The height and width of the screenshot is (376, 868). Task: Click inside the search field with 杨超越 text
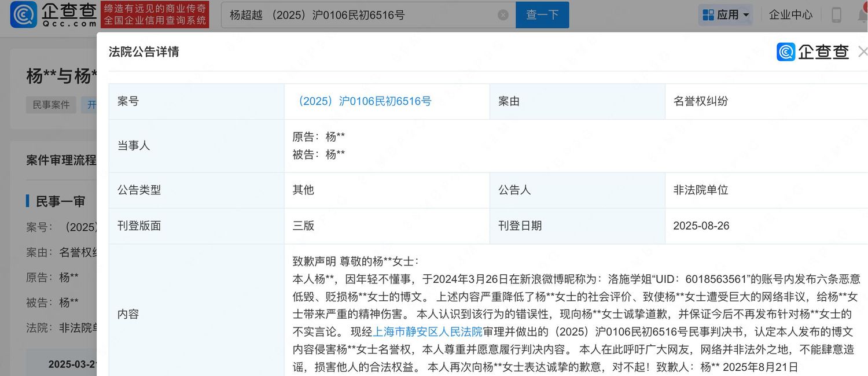359,15
